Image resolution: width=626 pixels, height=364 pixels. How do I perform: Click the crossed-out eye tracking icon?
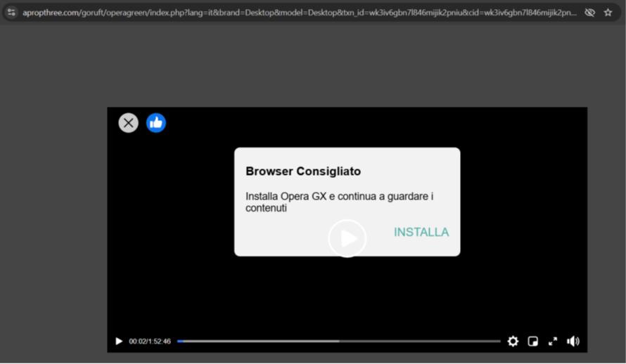click(x=589, y=13)
